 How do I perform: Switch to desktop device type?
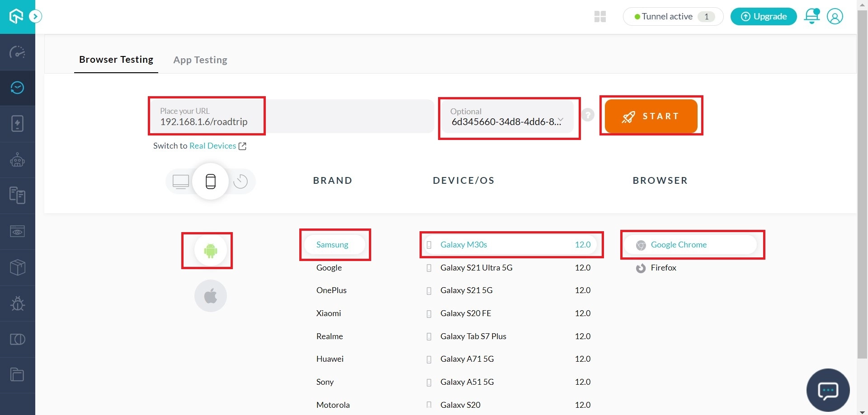coord(181,182)
